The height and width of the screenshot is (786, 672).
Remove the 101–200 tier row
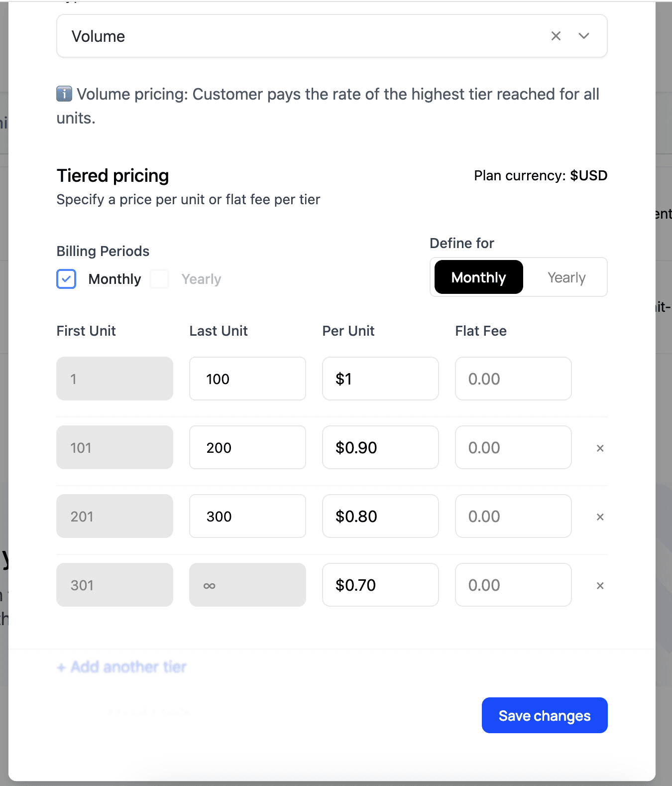tap(600, 448)
